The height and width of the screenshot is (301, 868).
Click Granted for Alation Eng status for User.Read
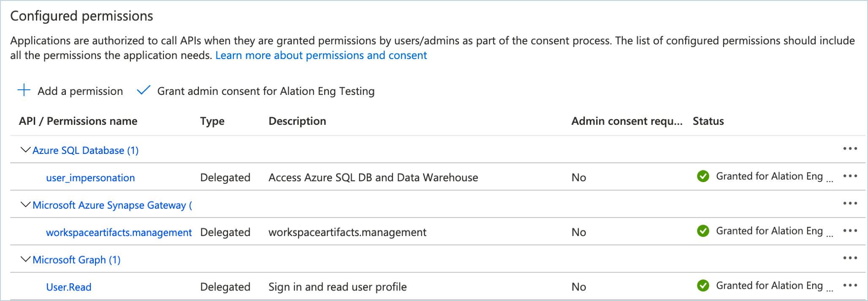tap(775, 285)
